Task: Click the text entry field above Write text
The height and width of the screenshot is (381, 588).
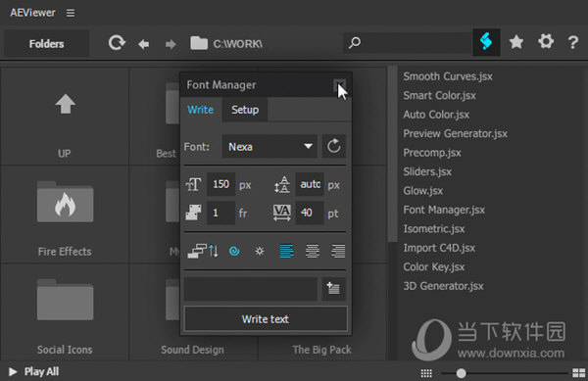Action: click(x=251, y=289)
